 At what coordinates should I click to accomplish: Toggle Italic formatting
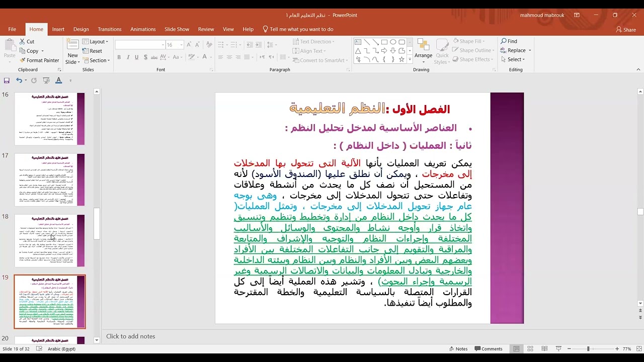pos(128,57)
